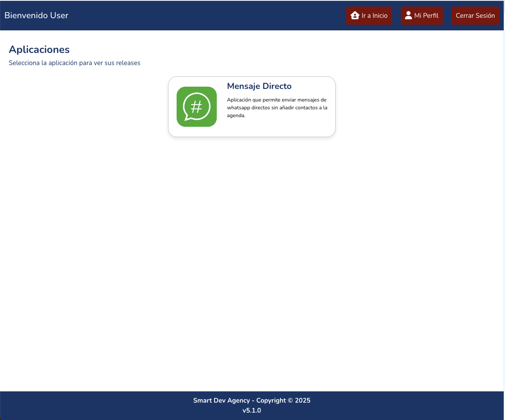Click the Aplicaciones page heading

click(39, 49)
